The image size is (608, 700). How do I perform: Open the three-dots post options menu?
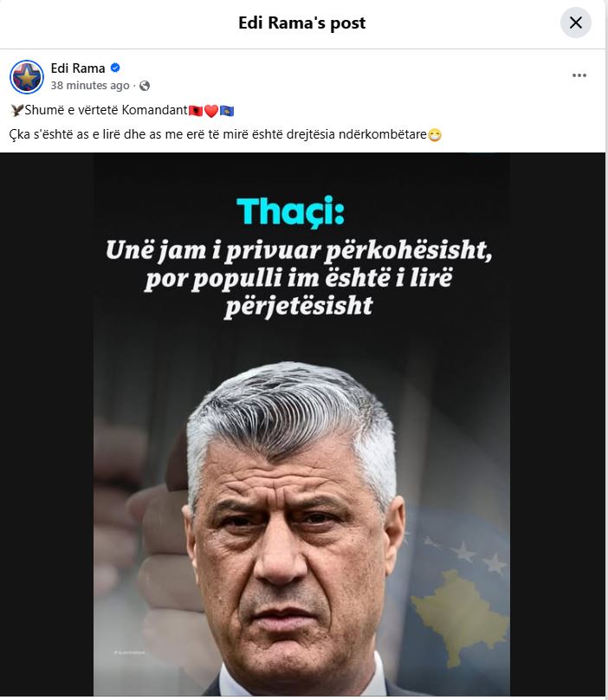pyautogui.click(x=579, y=75)
